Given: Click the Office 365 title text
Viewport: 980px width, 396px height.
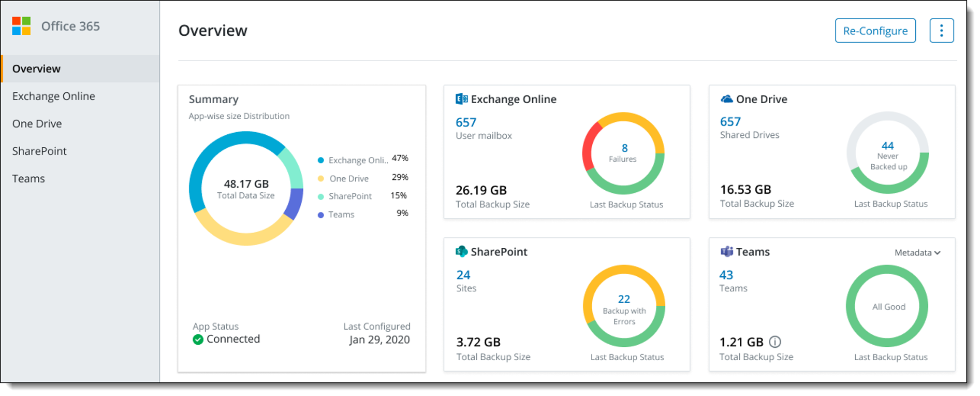Looking at the screenshot, I should point(70,26).
